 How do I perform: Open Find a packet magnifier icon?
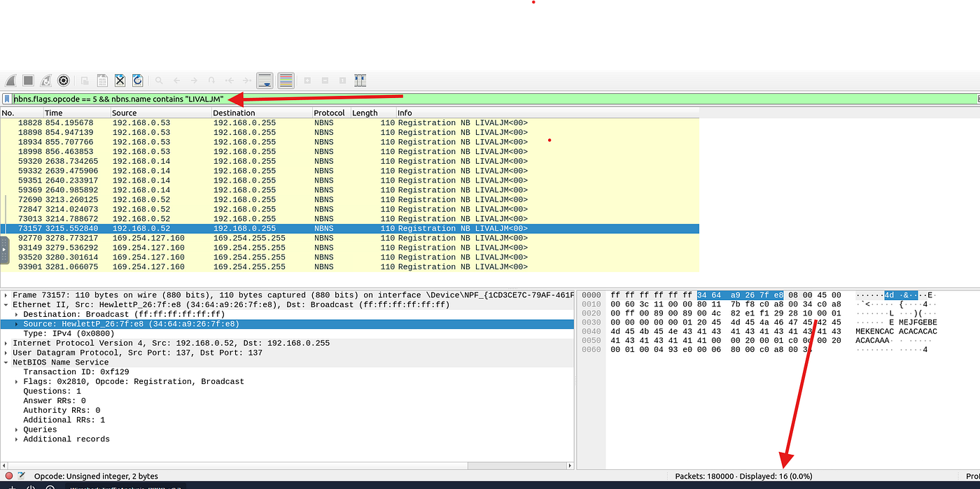[x=159, y=80]
